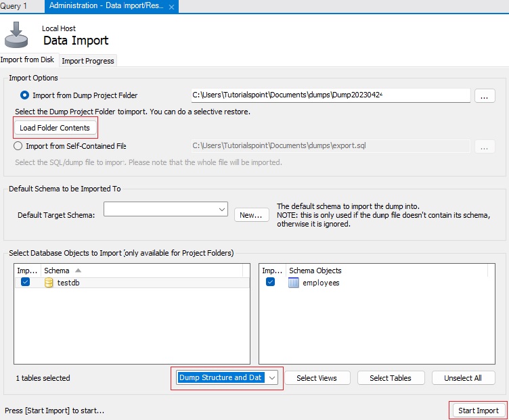The width and height of the screenshot is (509, 420).
Task: Switch to the Import Progress tab
Action: coord(88,61)
